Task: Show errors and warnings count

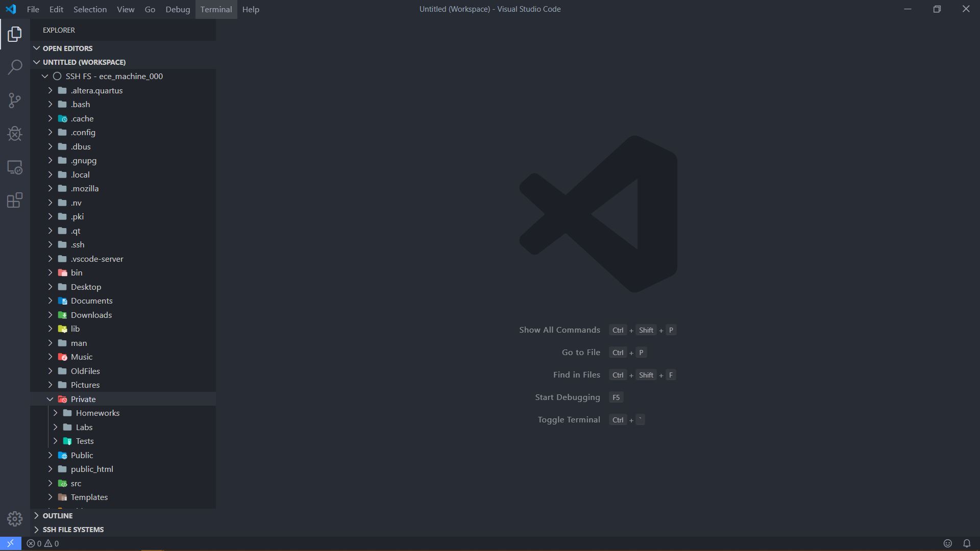Action: [x=43, y=543]
